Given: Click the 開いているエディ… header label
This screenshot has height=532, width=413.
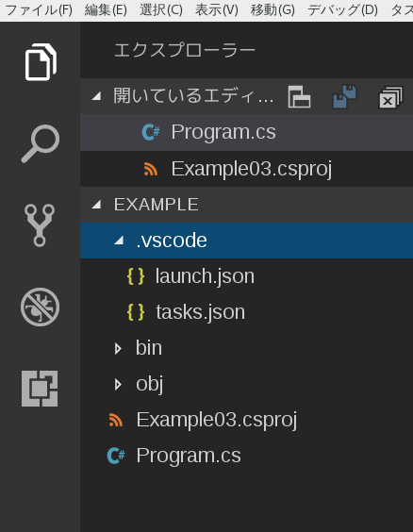Looking at the screenshot, I should coord(193,96).
